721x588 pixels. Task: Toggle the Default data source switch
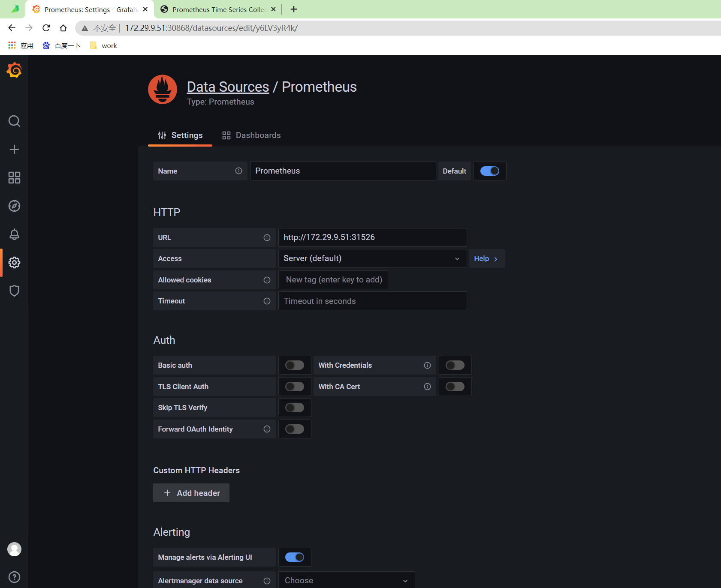489,171
